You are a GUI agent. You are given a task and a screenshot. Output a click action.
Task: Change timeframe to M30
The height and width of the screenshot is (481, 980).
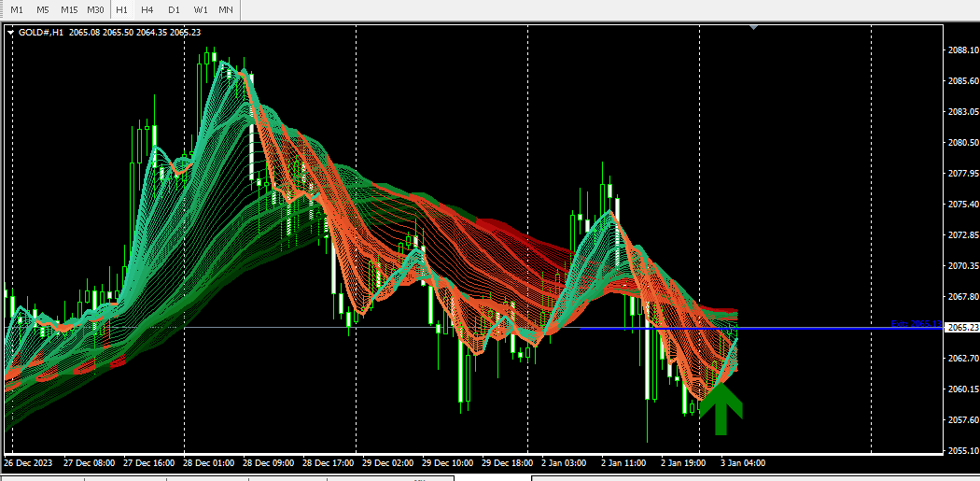point(95,9)
